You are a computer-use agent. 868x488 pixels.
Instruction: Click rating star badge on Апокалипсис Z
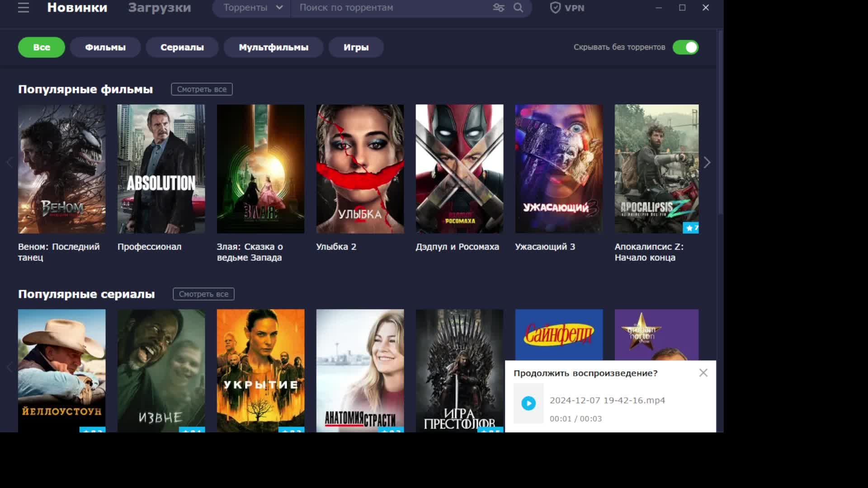[691, 228]
